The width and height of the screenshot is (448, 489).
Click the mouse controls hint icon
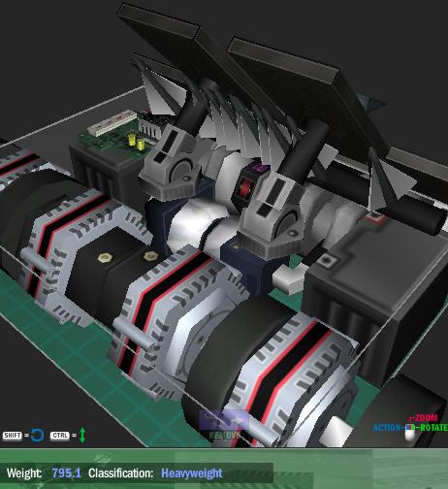click(x=410, y=433)
